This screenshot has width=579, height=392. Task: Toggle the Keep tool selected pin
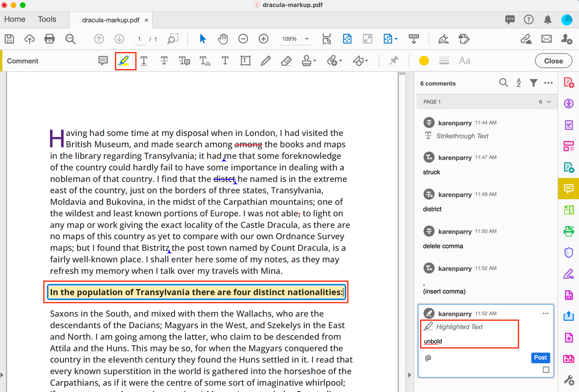(x=393, y=61)
